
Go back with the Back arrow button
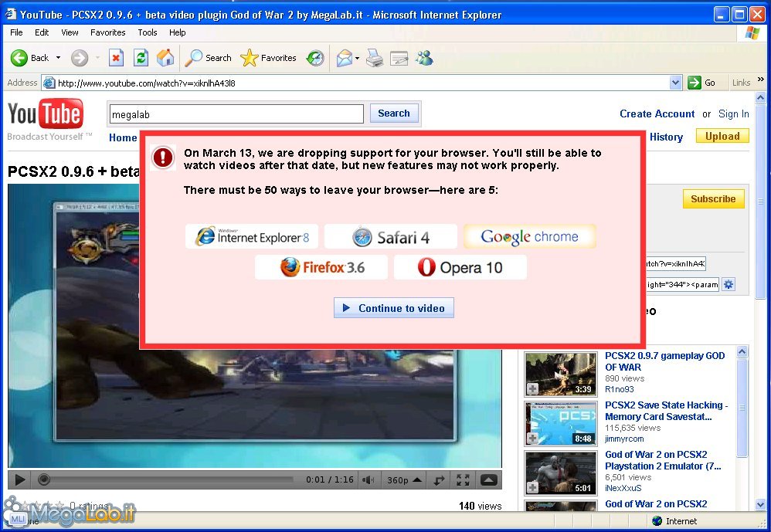point(29,58)
